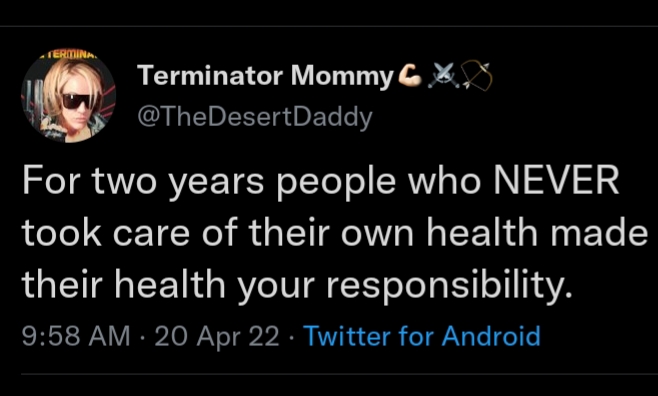Click the dot separator before Twitter for Android
The height and width of the screenshot is (396, 658).
(x=291, y=337)
